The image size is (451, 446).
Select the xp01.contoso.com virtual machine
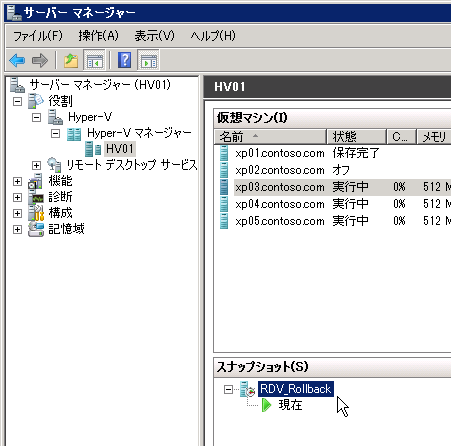280,153
